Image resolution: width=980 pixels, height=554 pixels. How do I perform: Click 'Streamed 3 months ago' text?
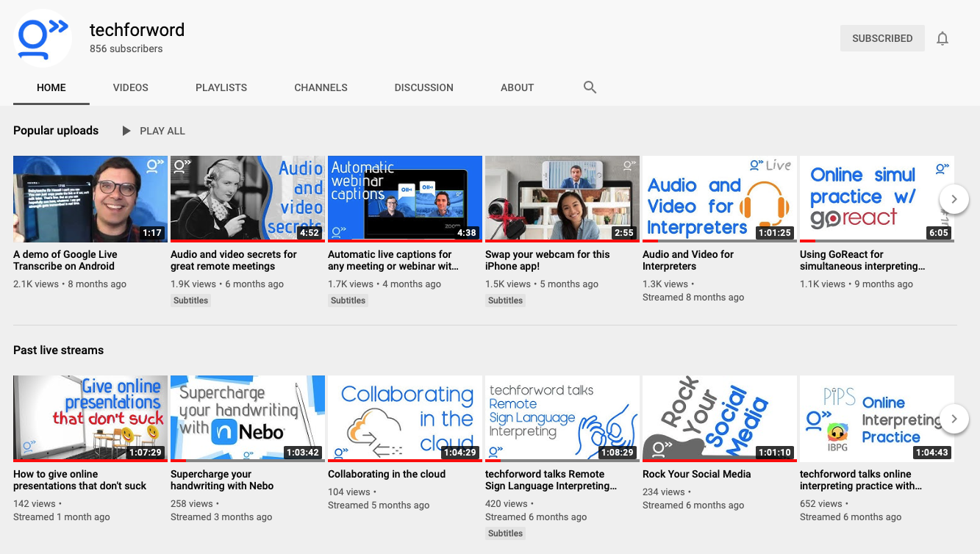pos(221,517)
